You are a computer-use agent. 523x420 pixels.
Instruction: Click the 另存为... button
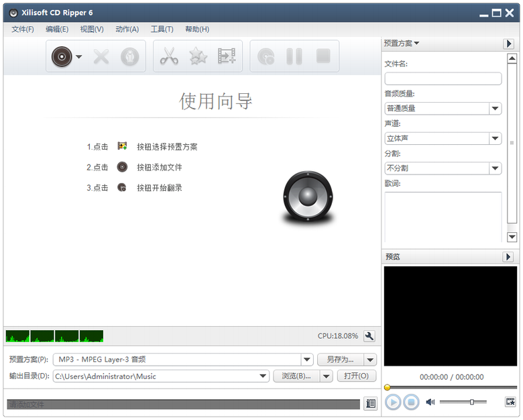tap(340, 360)
